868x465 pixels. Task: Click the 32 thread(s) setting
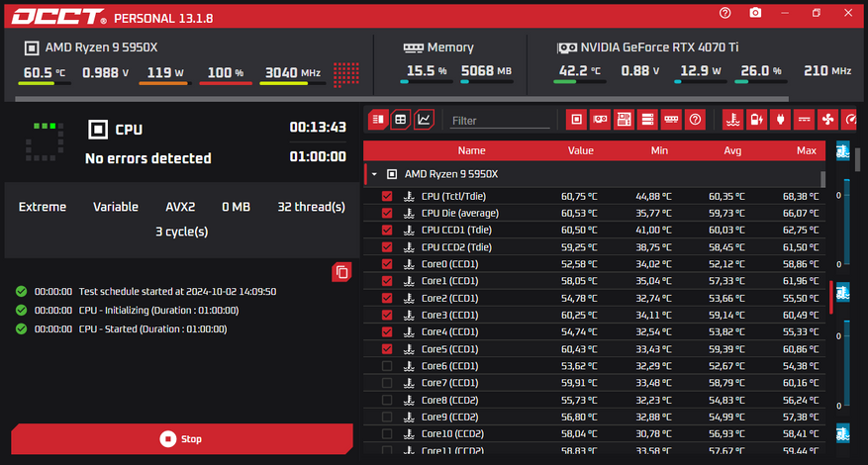click(311, 207)
